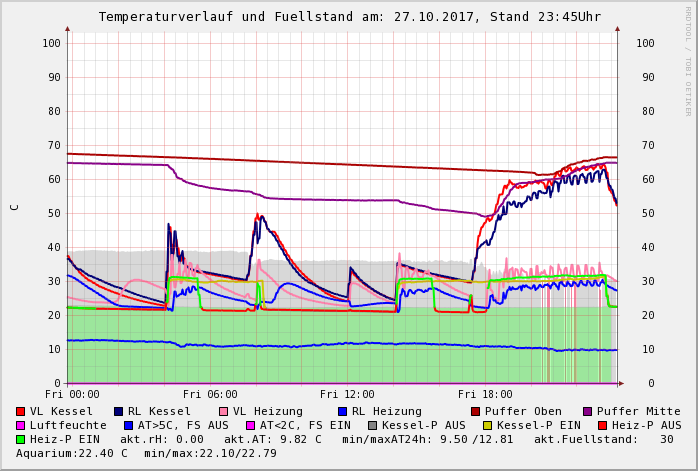Click the red VL Kessel legend swatch
The width and height of the screenshot is (698, 471).
click(x=21, y=412)
